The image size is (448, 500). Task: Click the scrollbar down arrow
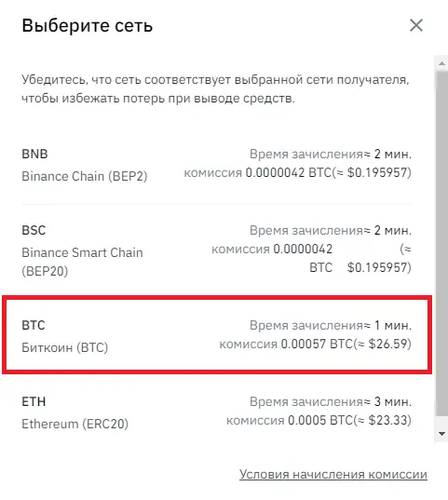(441, 434)
